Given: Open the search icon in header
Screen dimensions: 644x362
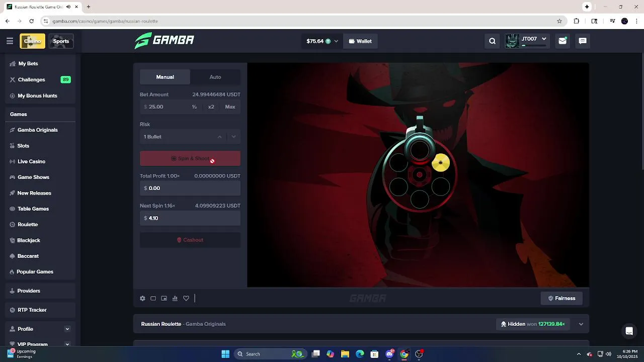Looking at the screenshot, I should pyautogui.click(x=493, y=41).
